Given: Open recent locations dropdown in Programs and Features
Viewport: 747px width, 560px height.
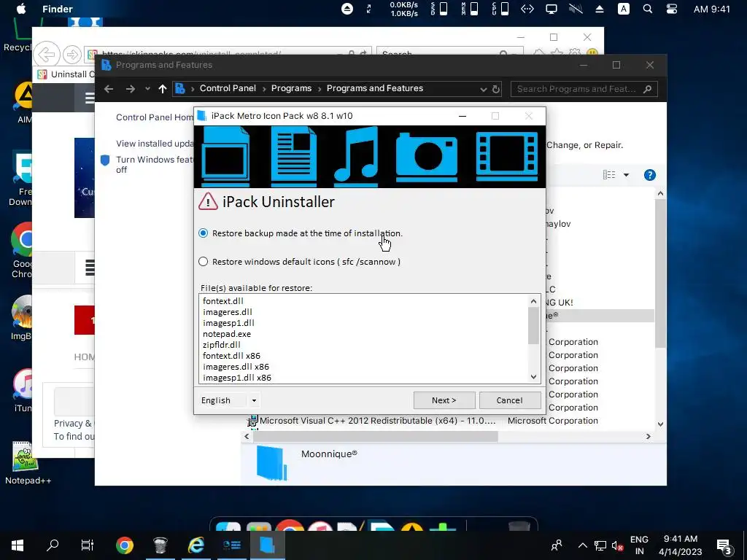Looking at the screenshot, I should tap(147, 88).
